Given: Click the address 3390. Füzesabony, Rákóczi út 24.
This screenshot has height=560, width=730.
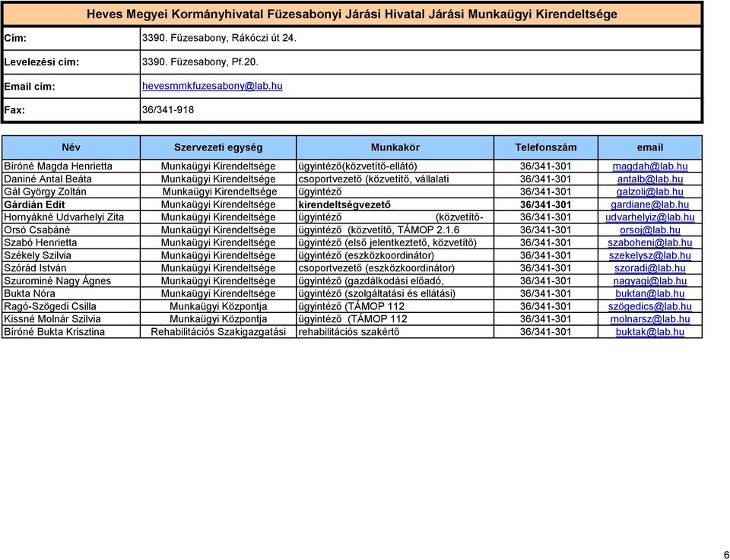Looking at the screenshot, I should tap(219, 38).
